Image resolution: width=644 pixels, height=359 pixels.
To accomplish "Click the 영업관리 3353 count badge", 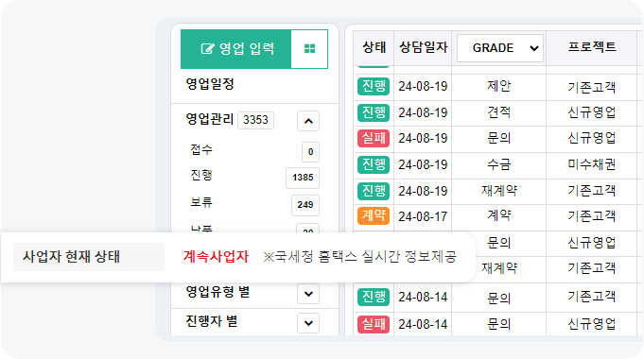I will click(255, 120).
